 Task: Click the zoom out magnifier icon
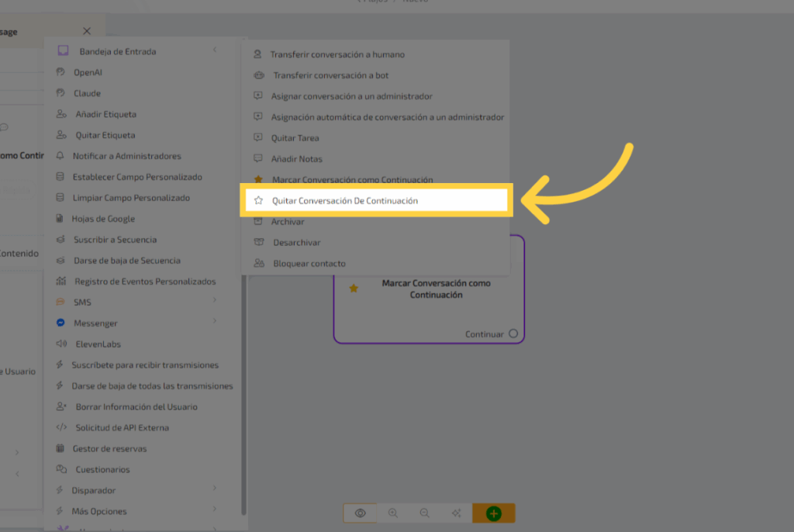click(424, 513)
